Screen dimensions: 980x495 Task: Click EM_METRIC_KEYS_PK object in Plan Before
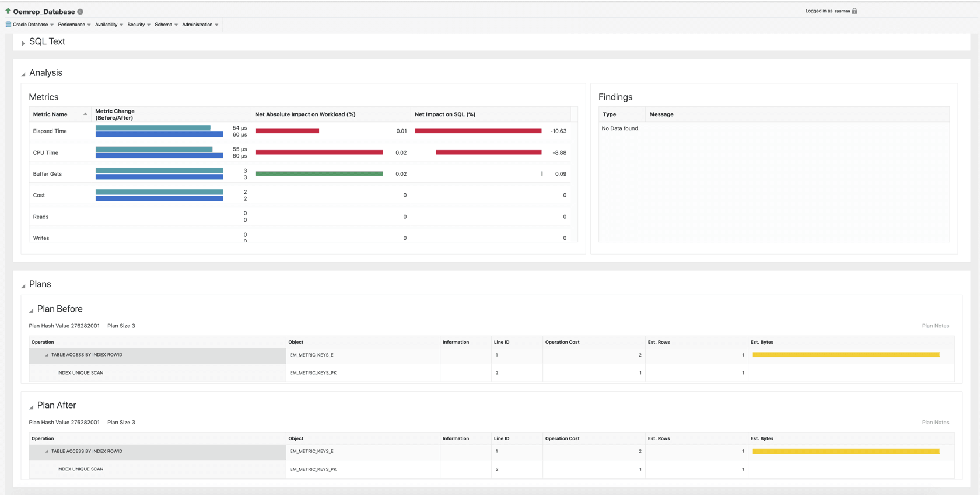tap(313, 373)
